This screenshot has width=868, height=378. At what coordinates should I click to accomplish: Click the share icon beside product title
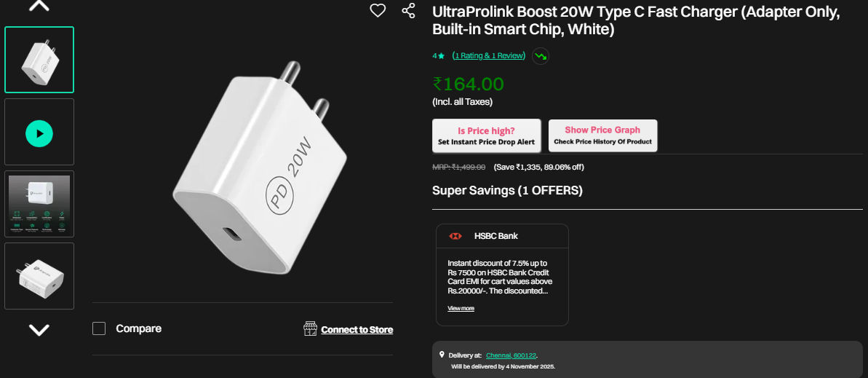(408, 11)
